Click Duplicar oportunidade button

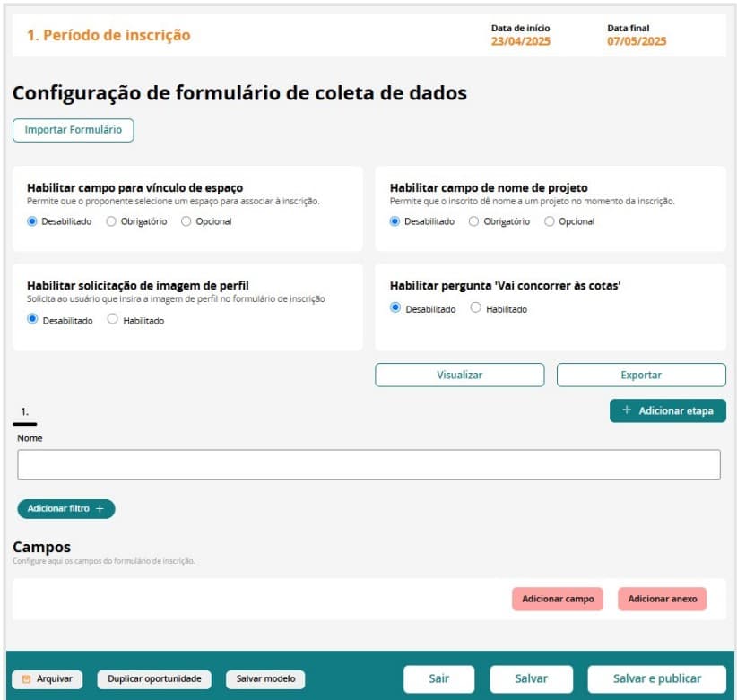pos(154,679)
